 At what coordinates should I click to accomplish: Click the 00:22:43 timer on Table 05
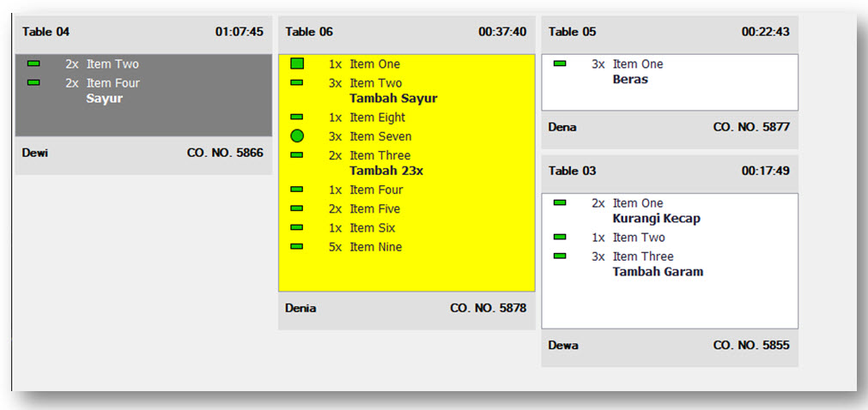pos(765,32)
